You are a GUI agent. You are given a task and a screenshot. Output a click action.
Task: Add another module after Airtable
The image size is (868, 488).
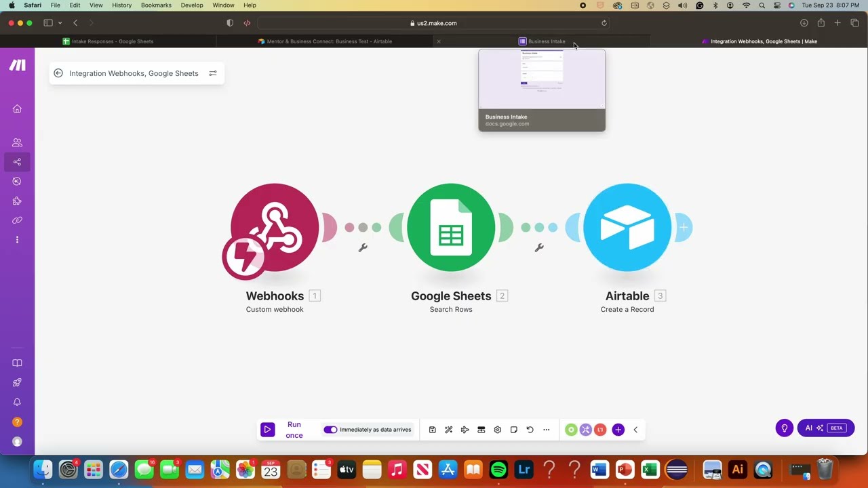coord(684,228)
